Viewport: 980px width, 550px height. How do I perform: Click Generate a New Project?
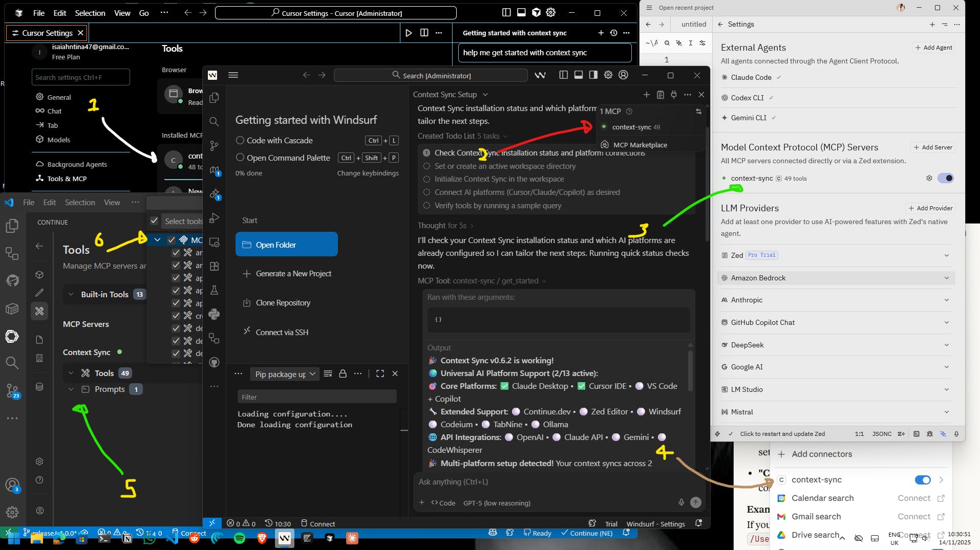[293, 274]
